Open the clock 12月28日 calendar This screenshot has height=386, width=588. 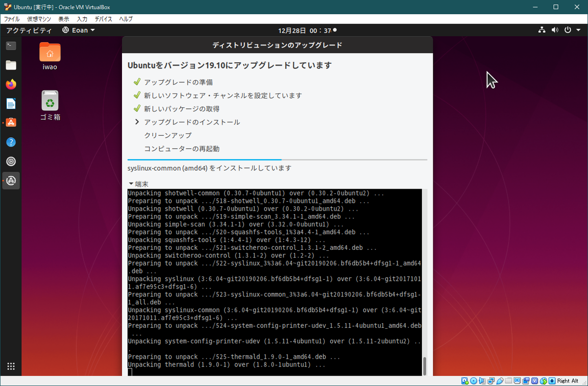tap(304, 30)
